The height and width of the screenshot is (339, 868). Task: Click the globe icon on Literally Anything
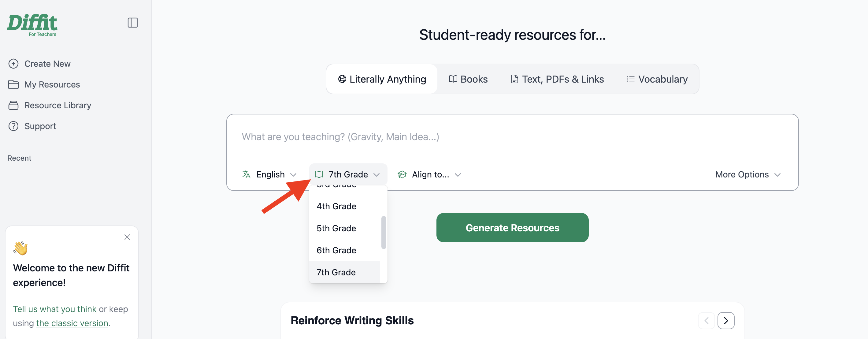point(342,79)
